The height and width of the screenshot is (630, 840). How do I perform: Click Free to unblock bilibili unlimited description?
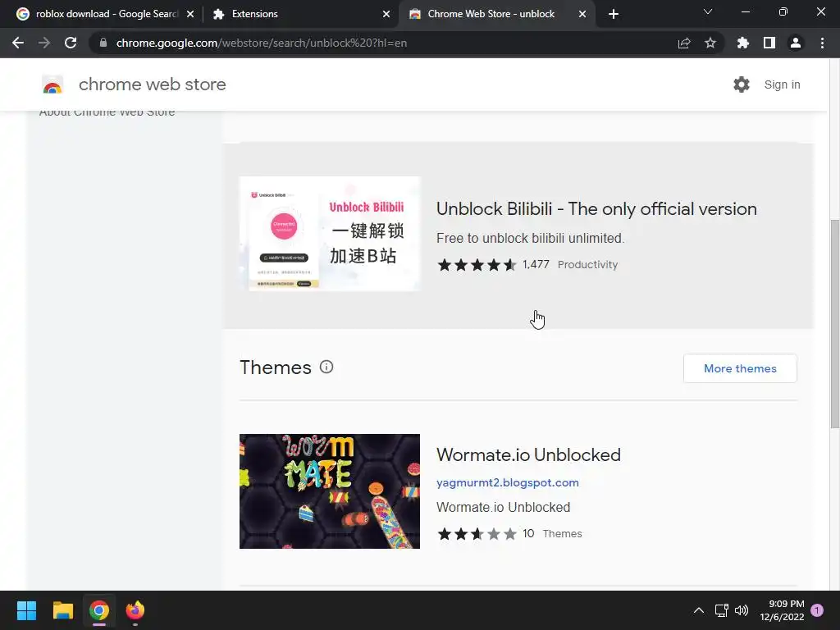531,239
